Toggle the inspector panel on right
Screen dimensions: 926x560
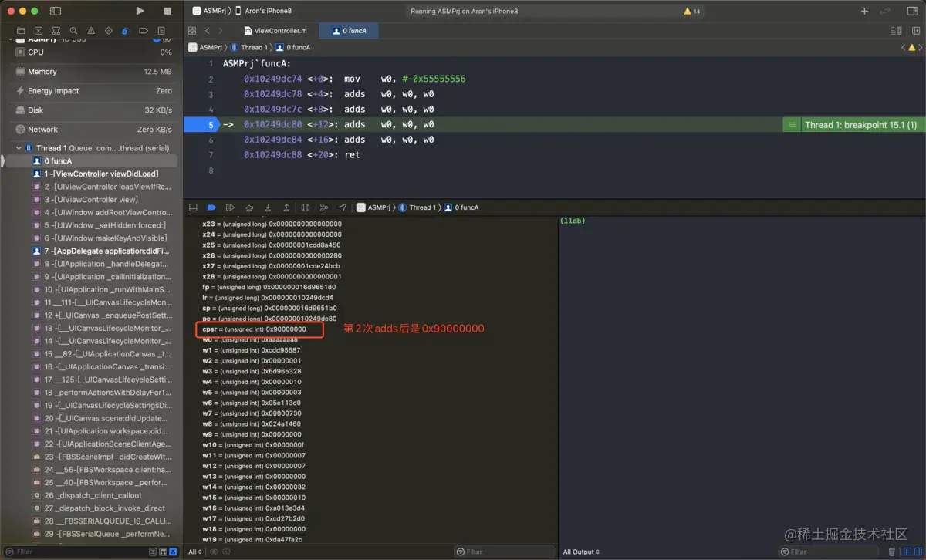coord(912,11)
